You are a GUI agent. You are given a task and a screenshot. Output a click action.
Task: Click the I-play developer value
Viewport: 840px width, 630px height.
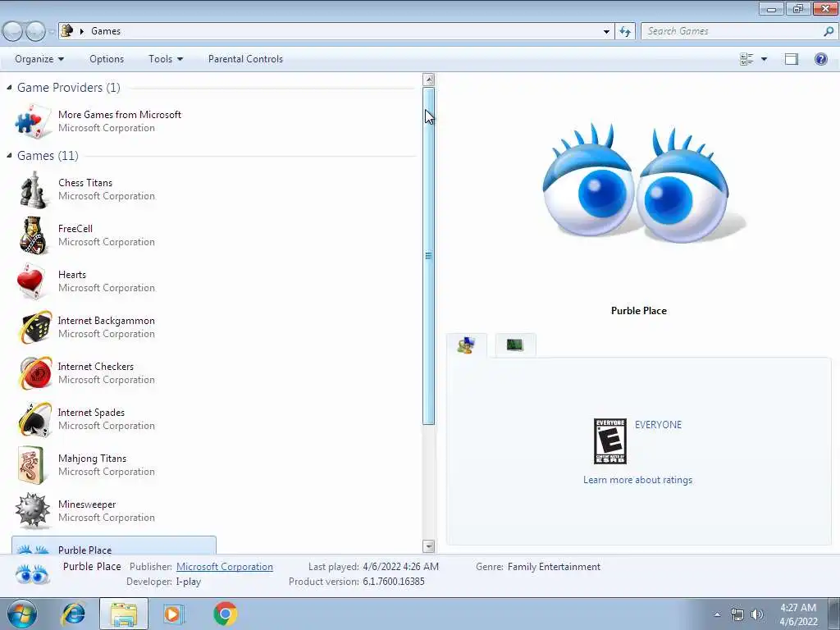[x=189, y=582]
